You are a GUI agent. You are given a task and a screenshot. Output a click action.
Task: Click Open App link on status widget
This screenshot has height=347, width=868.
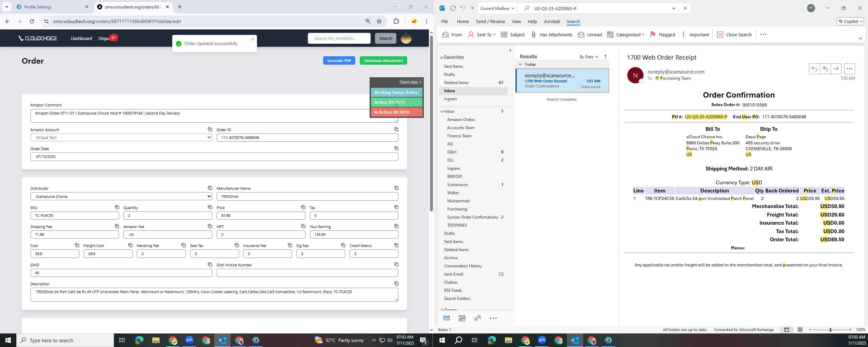[x=410, y=82]
